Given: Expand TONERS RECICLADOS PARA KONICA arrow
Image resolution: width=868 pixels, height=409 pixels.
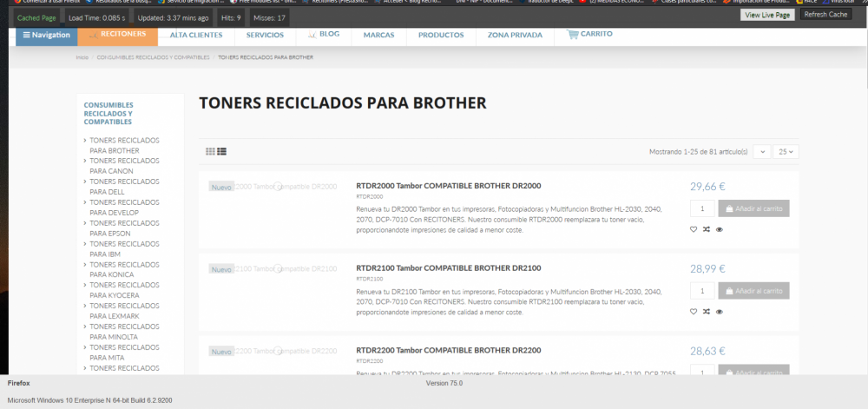Looking at the screenshot, I should point(85,265).
